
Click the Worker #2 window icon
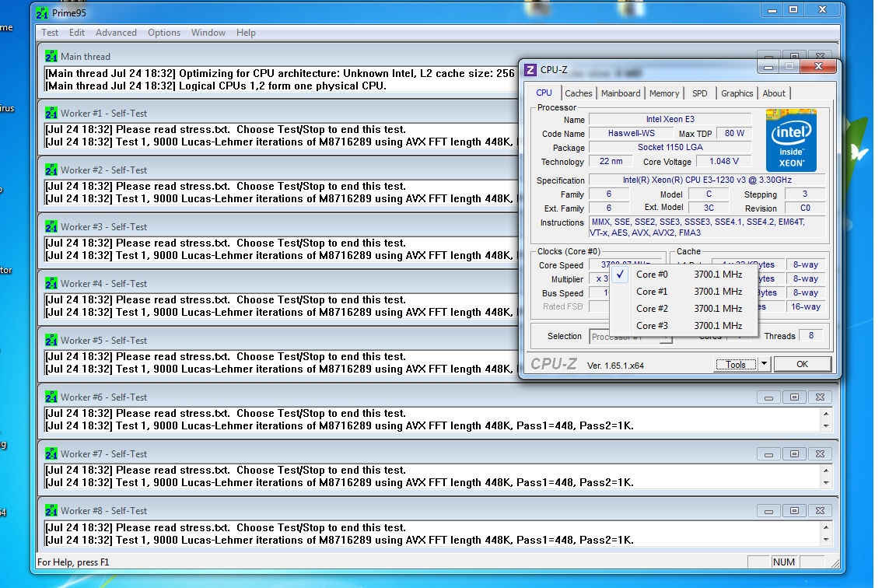pyautogui.click(x=51, y=170)
